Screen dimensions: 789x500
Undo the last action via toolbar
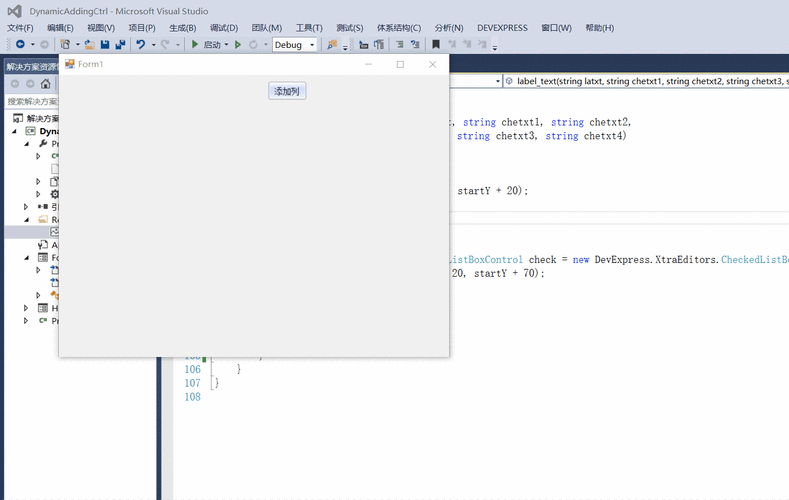[x=141, y=44]
